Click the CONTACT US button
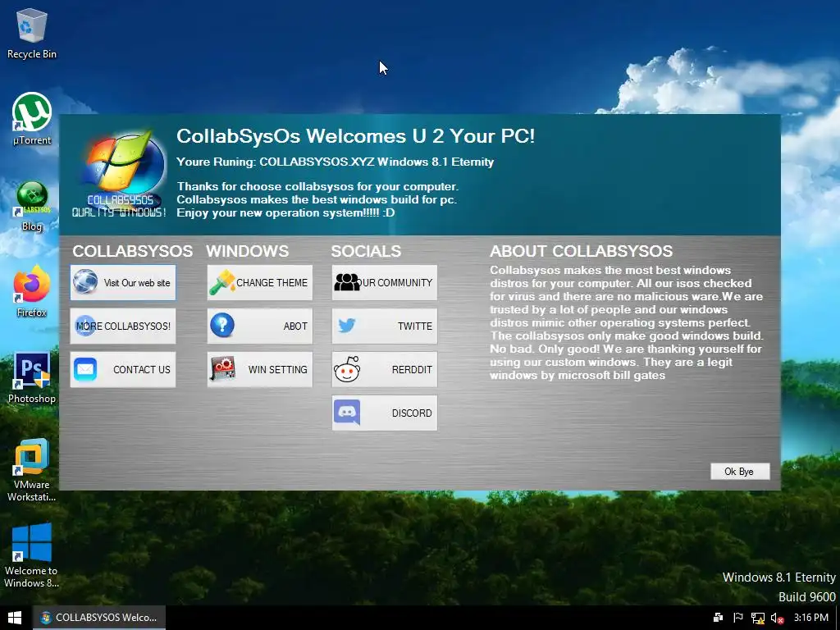The width and height of the screenshot is (840, 630). tap(123, 369)
